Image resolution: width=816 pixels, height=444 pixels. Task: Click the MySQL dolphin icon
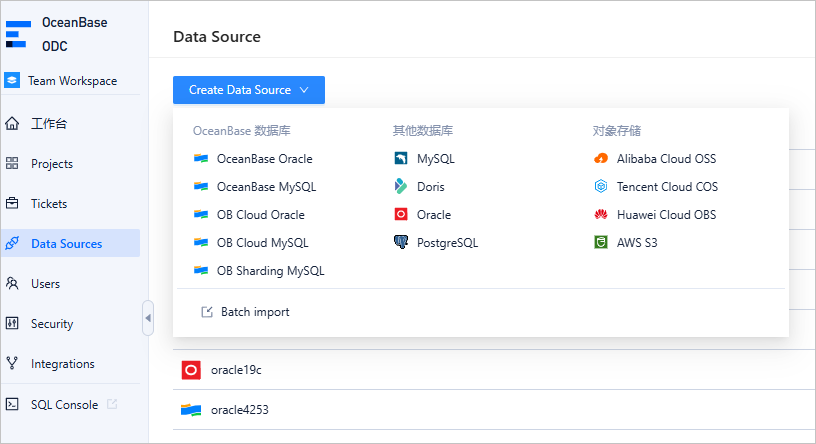[401, 159]
